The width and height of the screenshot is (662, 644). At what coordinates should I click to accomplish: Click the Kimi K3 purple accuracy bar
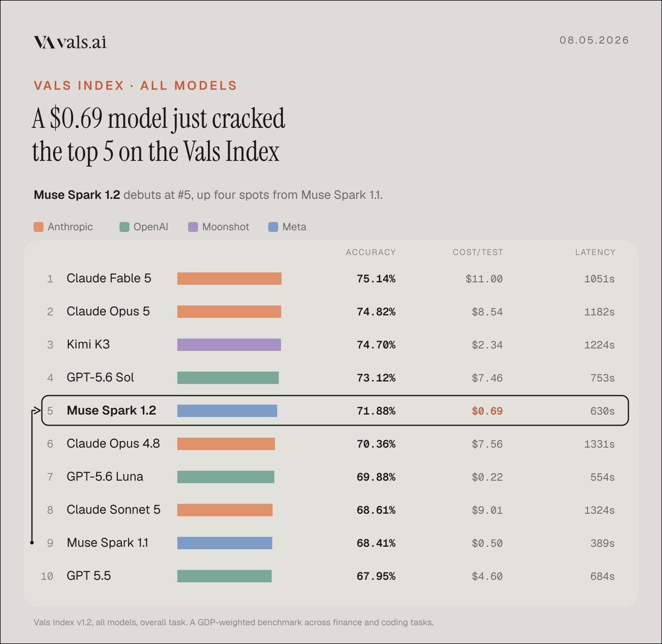pyautogui.click(x=229, y=345)
